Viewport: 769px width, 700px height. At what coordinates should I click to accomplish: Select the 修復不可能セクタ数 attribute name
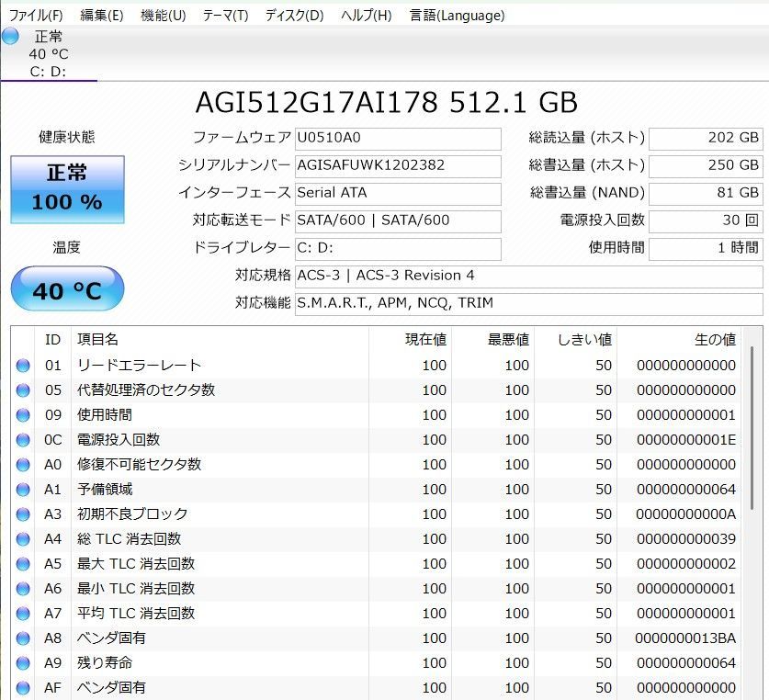[140, 464]
